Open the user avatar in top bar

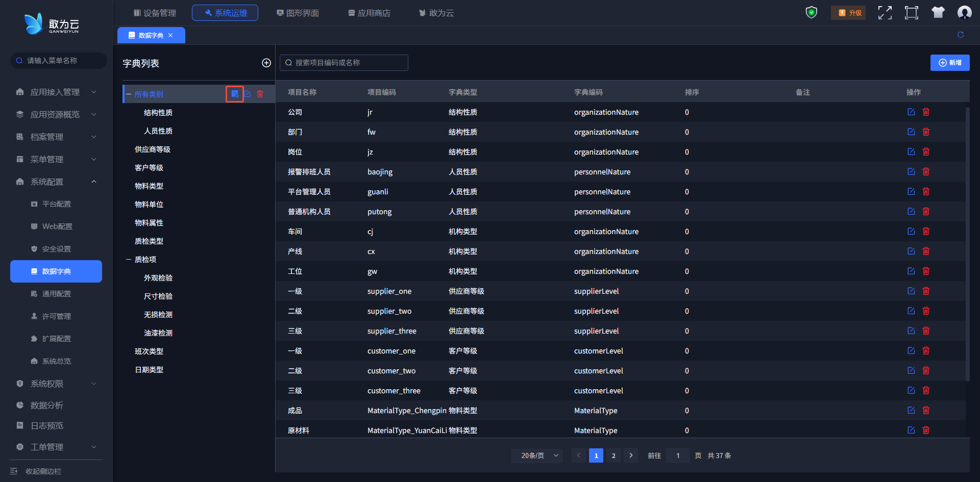[x=964, y=12]
